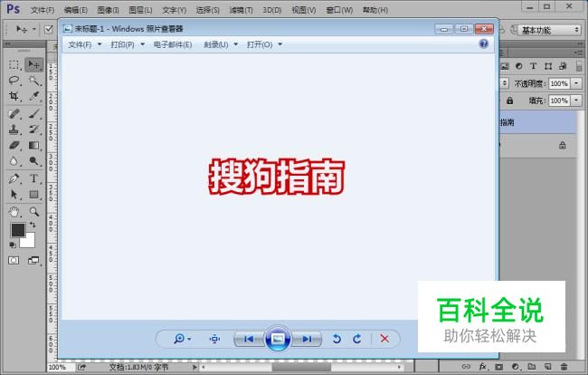Choose the Lasso tool

coord(14,81)
